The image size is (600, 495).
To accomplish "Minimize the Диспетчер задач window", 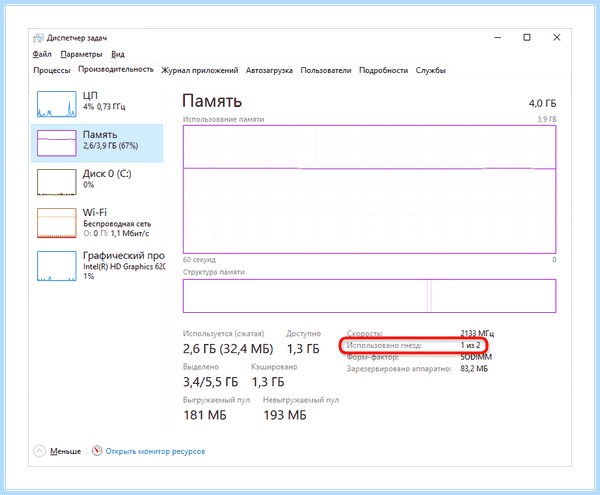I will 497,37.
